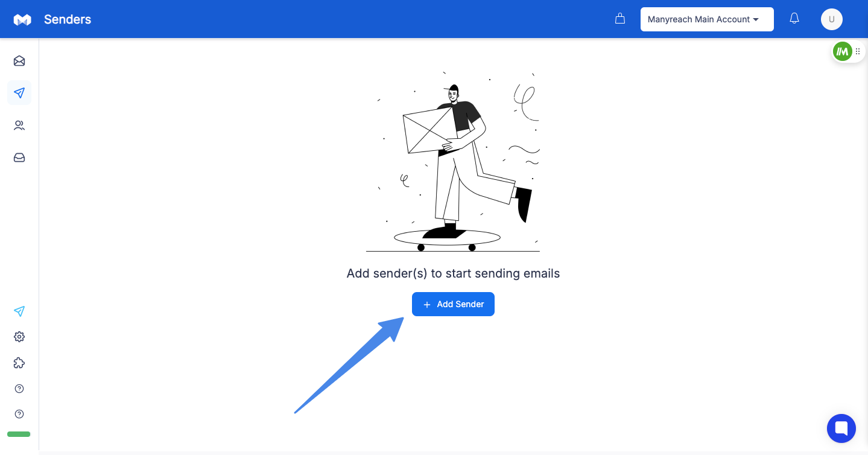
Task: Select the highlighted paper plane Senders icon
Action: click(19, 93)
